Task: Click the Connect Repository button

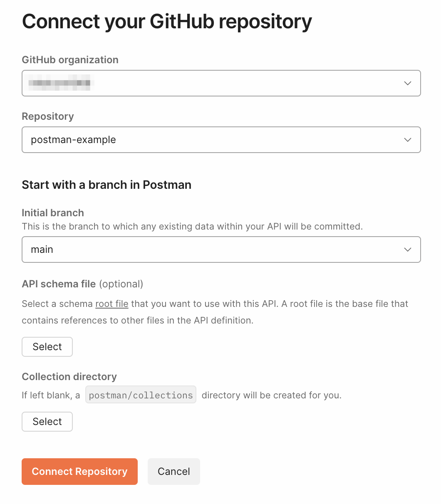Action: (x=79, y=472)
